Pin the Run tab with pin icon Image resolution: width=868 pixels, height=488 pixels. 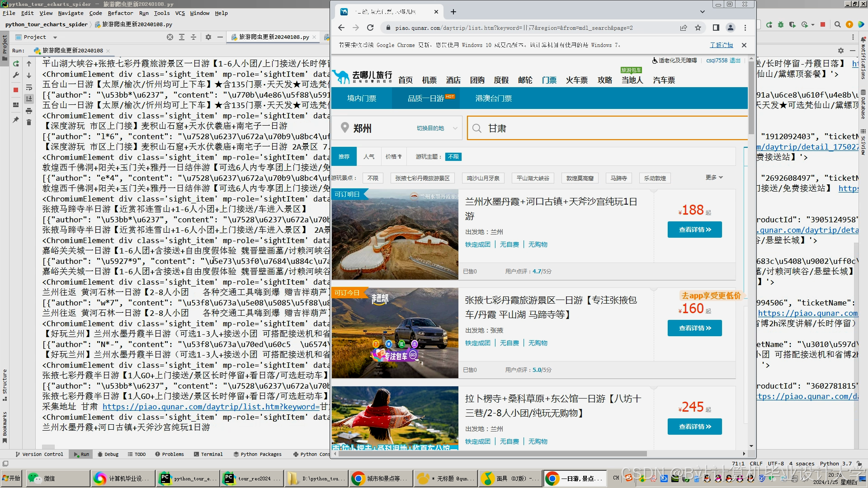16,120
